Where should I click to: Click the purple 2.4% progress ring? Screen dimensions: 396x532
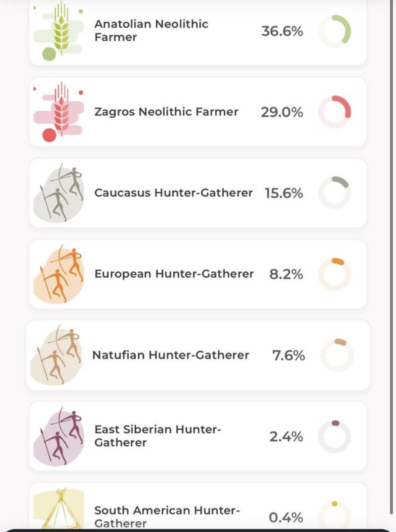pos(335,436)
